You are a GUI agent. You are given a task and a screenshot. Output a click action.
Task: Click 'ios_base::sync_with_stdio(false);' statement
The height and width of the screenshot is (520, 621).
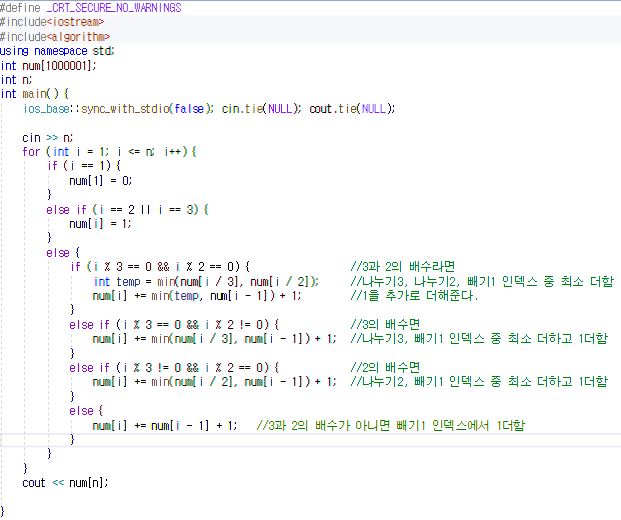tap(118, 109)
